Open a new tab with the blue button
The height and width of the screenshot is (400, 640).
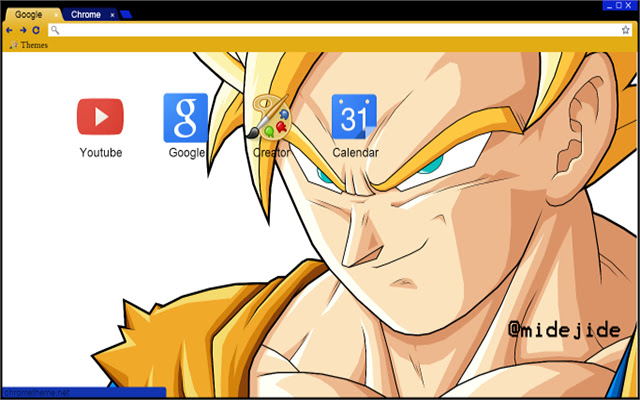pos(126,15)
